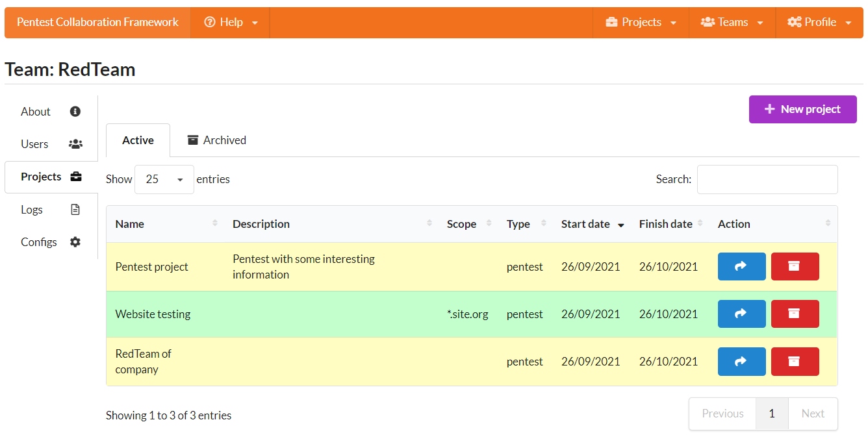The width and height of the screenshot is (868, 446).
Task: Go to the Users sidebar section
Action: (x=51, y=144)
